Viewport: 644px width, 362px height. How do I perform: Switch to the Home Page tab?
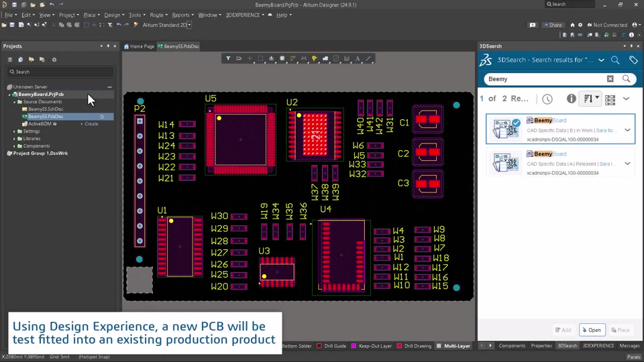point(140,46)
